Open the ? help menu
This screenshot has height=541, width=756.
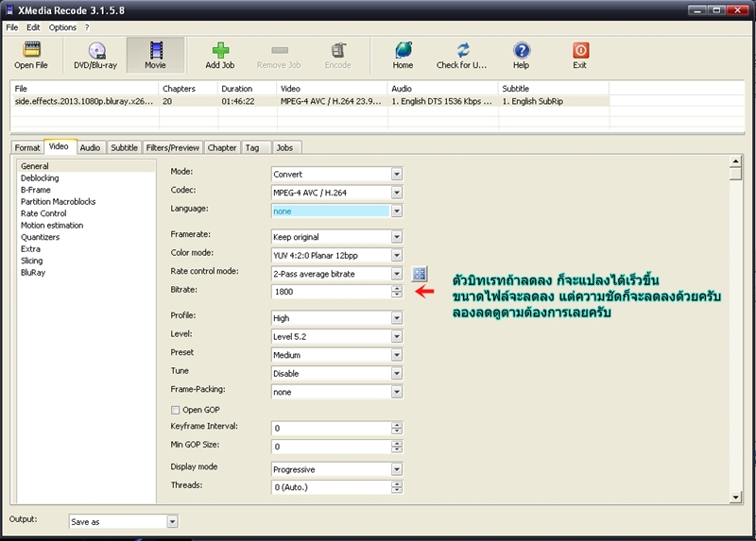point(87,27)
